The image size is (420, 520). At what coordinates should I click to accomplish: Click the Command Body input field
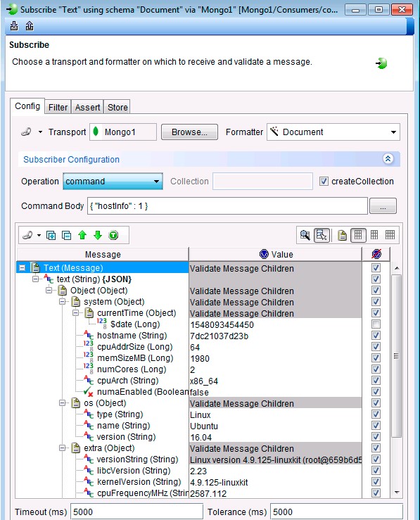pos(227,206)
